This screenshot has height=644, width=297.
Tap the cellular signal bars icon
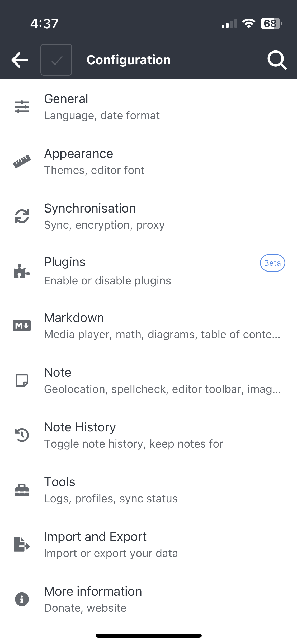(x=229, y=24)
